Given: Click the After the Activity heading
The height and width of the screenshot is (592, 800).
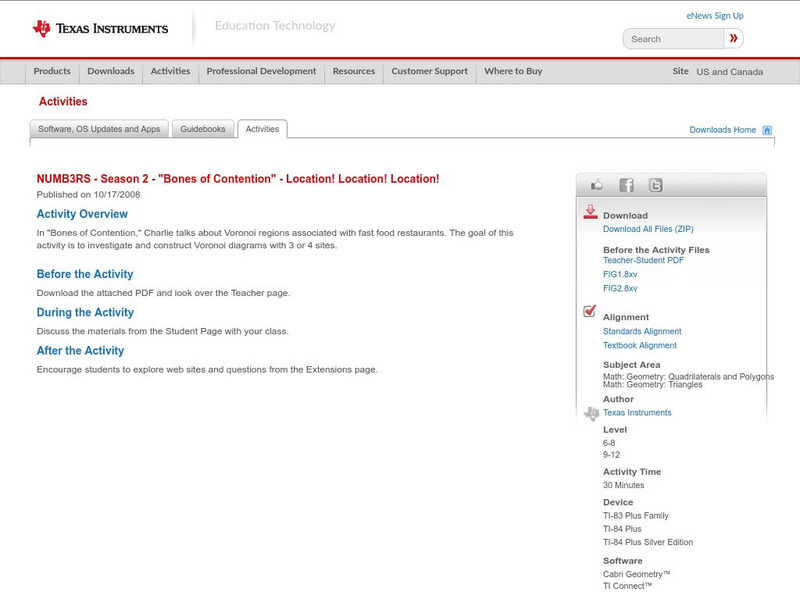Looking at the screenshot, I should tap(80, 351).
